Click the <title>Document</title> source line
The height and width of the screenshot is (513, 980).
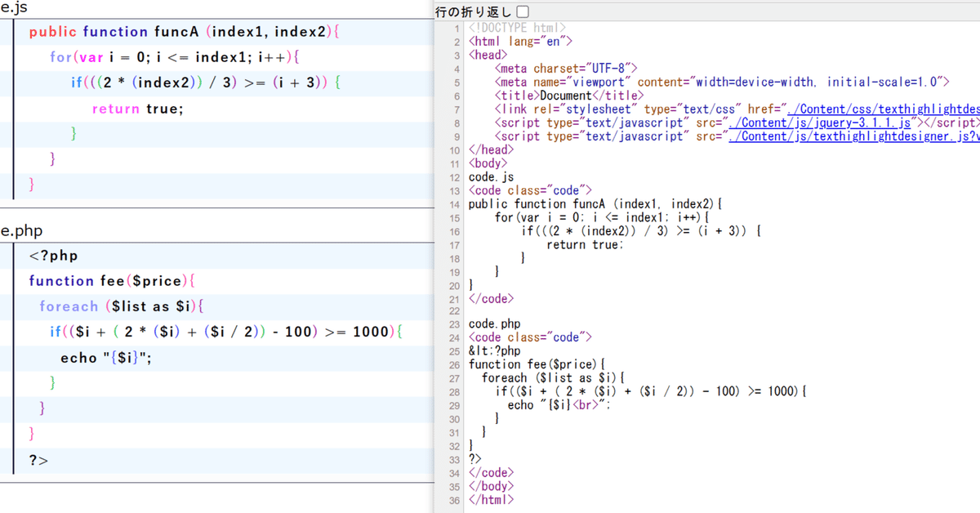[x=569, y=96]
